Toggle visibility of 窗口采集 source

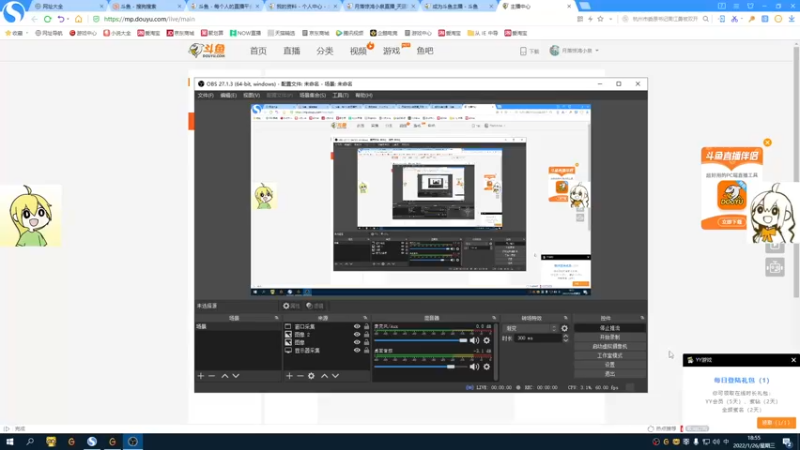(x=357, y=327)
